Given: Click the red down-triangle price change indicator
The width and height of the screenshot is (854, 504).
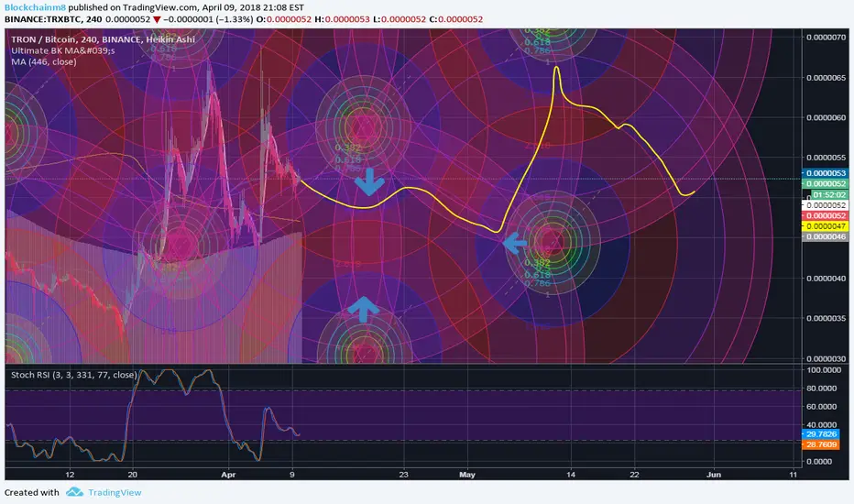Looking at the screenshot, I should 157,19.
